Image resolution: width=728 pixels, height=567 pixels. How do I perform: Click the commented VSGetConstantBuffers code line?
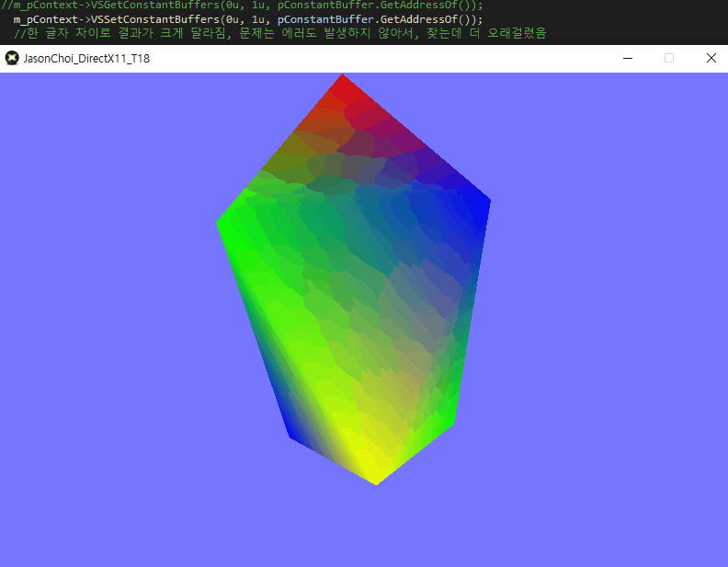[242, 6]
